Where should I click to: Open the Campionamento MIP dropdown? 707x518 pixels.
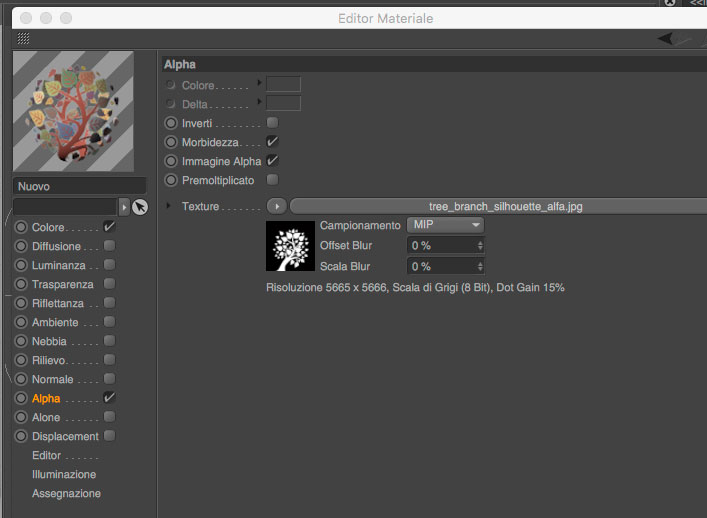[445, 225]
